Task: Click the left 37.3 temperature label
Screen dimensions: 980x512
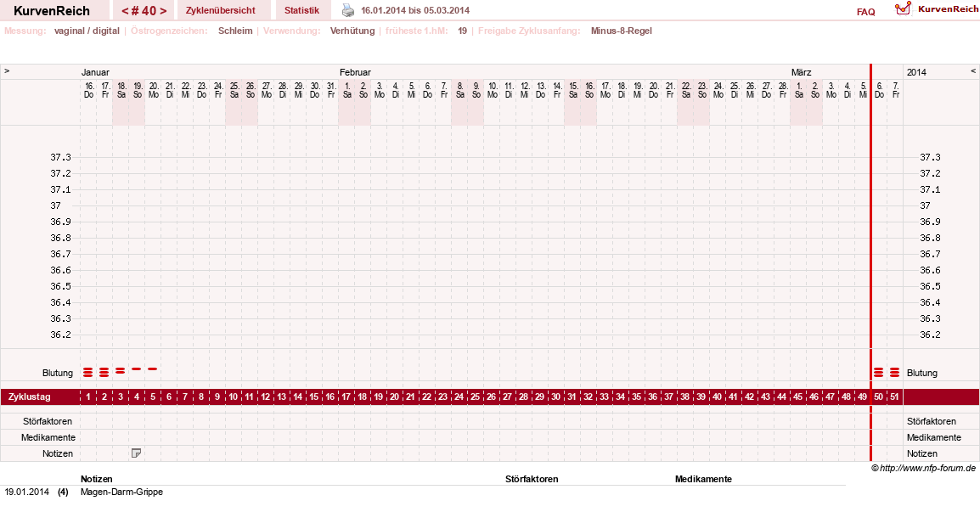Action: (x=60, y=158)
